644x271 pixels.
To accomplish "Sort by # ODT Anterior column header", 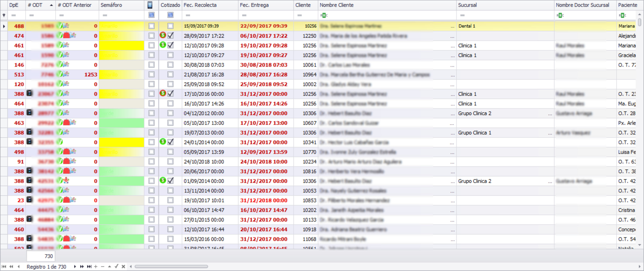I will [x=77, y=5].
